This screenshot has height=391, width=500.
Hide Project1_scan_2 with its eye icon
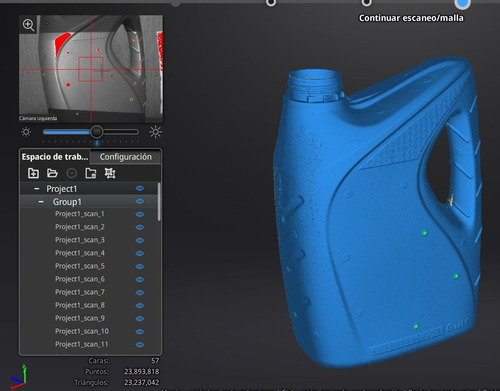coord(140,227)
